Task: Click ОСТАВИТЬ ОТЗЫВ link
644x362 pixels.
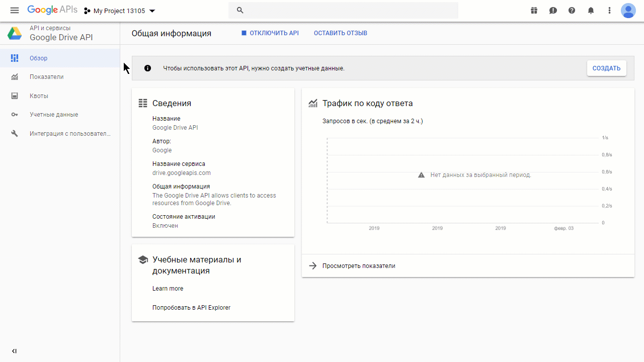Action: point(341,33)
